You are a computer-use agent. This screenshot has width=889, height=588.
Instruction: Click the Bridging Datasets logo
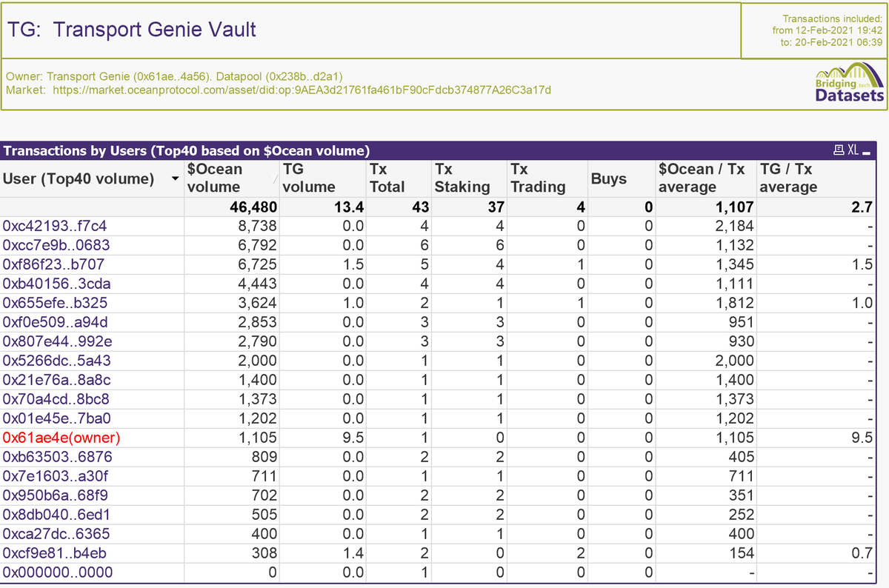point(849,84)
